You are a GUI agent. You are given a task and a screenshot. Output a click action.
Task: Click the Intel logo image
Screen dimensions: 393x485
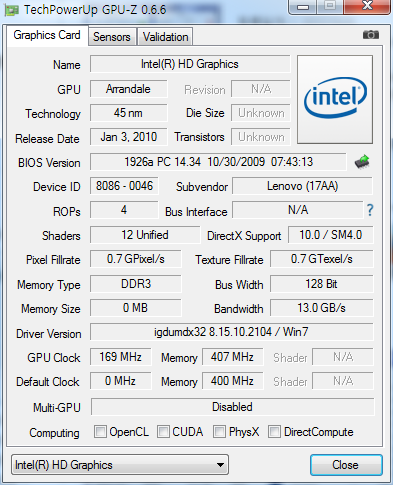pyautogui.click(x=335, y=99)
